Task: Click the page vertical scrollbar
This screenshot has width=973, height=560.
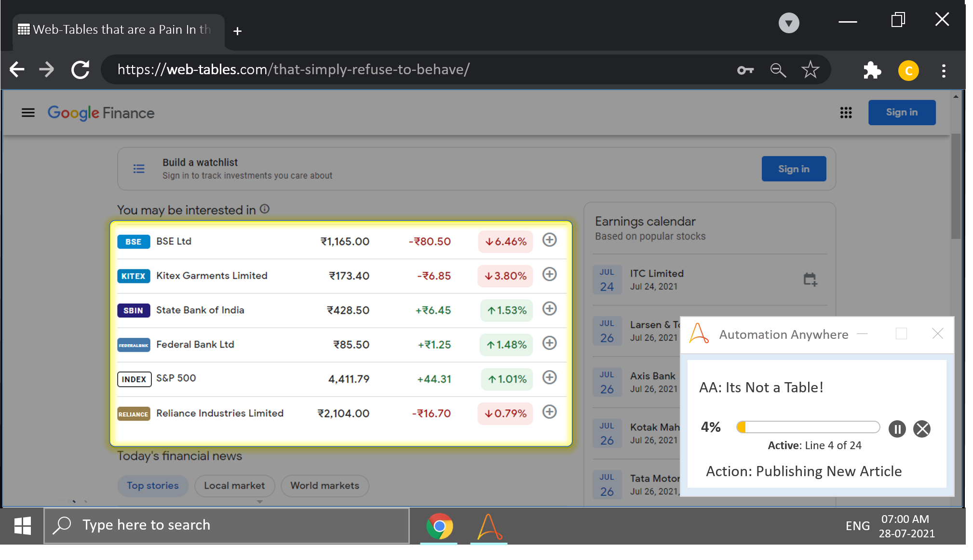Action: (956, 186)
